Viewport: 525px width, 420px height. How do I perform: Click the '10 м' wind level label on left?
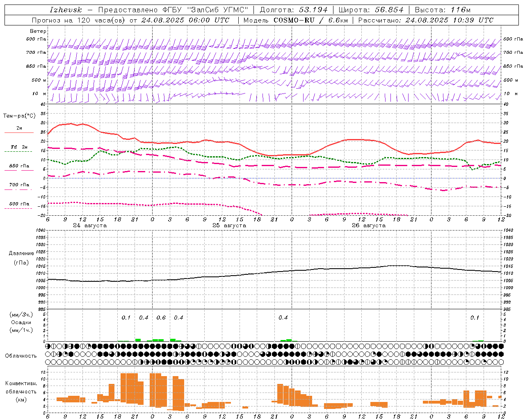click(39, 94)
